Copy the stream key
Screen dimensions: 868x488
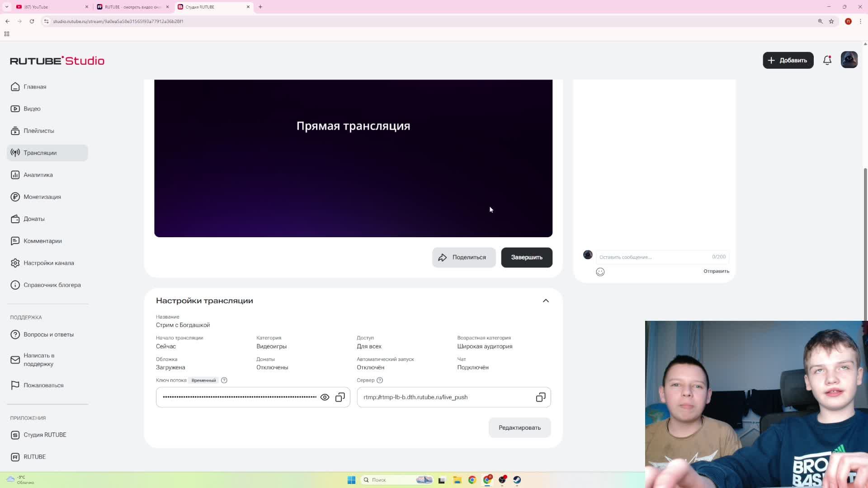[x=340, y=397]
